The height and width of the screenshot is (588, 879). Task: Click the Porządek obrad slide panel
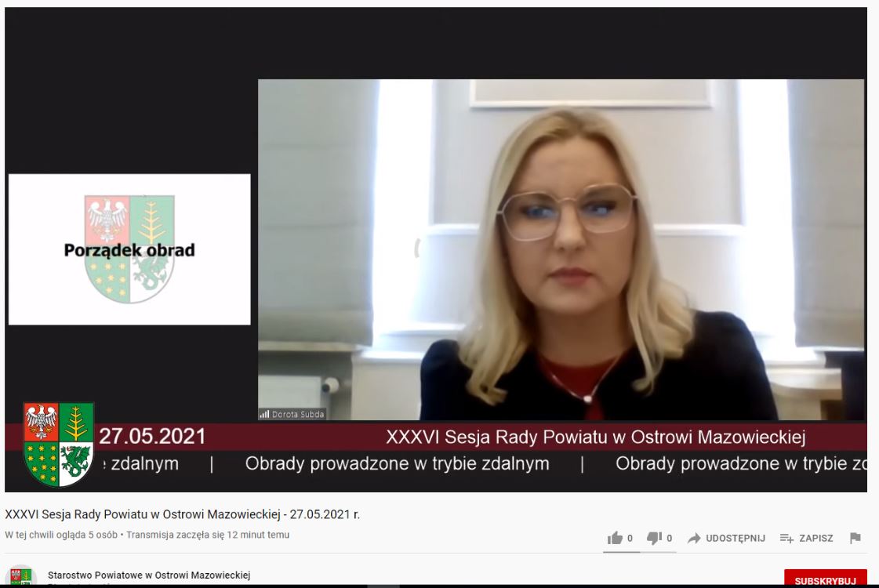[129, 249]
